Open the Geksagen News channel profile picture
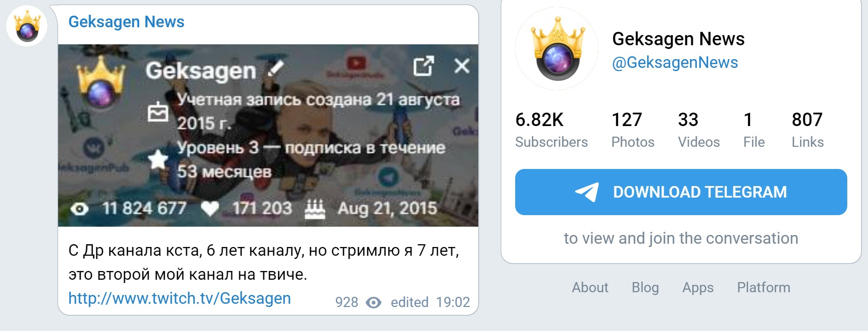 (x=557, y=48)
